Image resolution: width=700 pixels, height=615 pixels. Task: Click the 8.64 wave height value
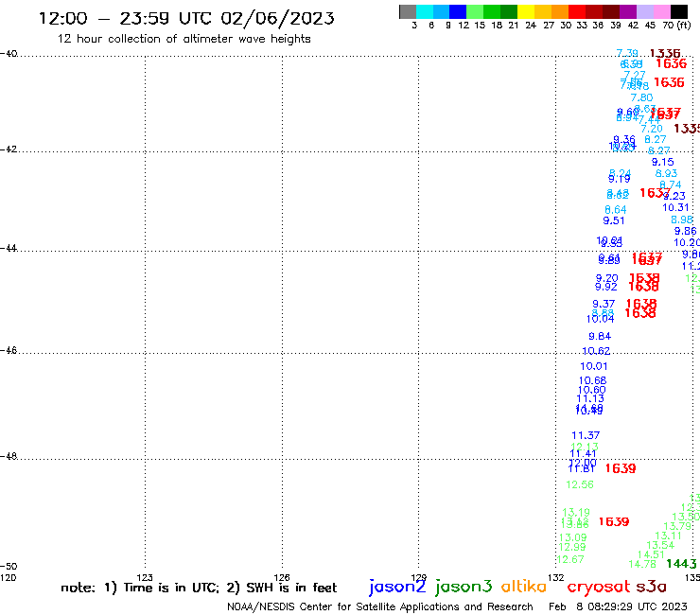click(615, 209)
